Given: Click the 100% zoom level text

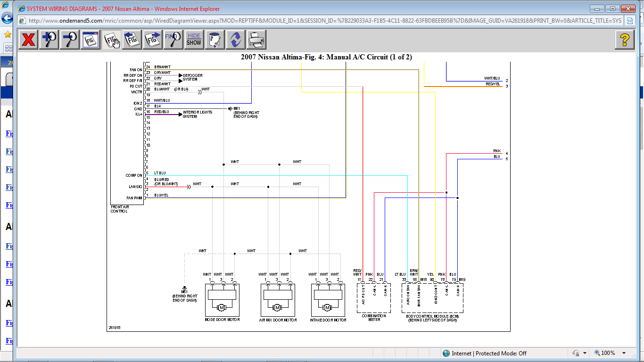Looking at the screenshot, I should tap(608, 353).
